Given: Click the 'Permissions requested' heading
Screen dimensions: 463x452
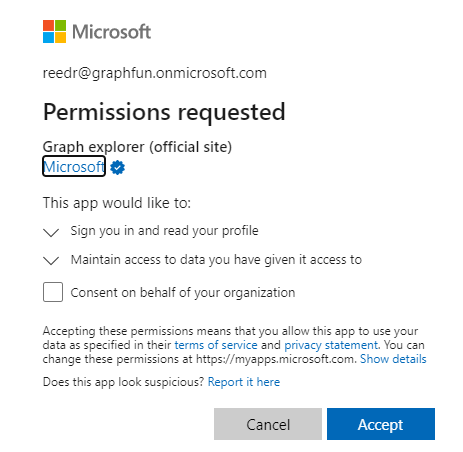Looking at the screenshot, I should pyautogui.click(x=164, y=112).
